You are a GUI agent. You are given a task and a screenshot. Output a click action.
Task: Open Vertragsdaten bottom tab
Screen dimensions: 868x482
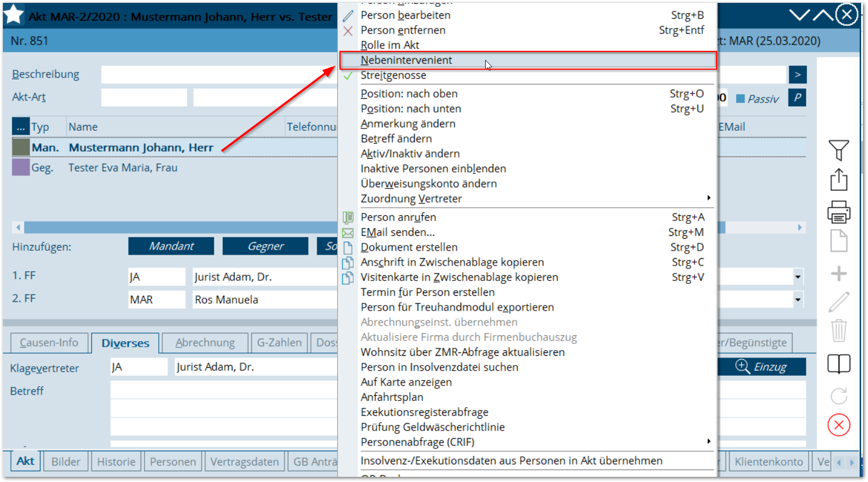pos(245,461)
